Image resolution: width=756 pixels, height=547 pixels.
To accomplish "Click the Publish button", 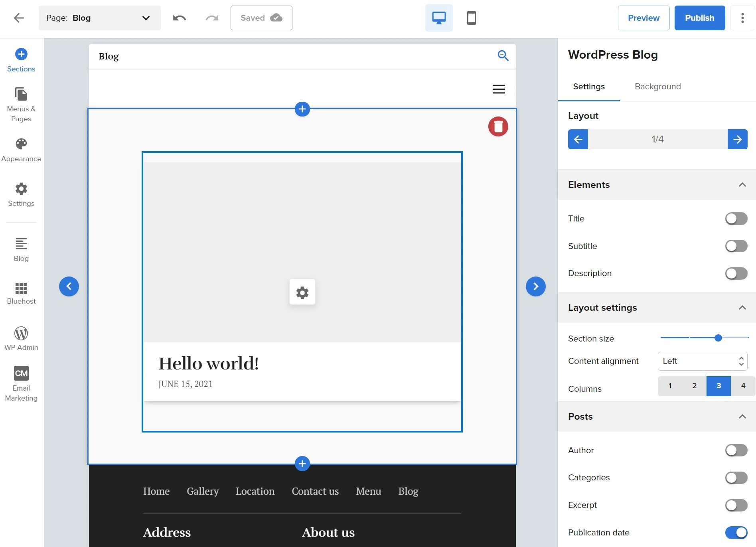I will pyautogui.click(x=699, y=18).
